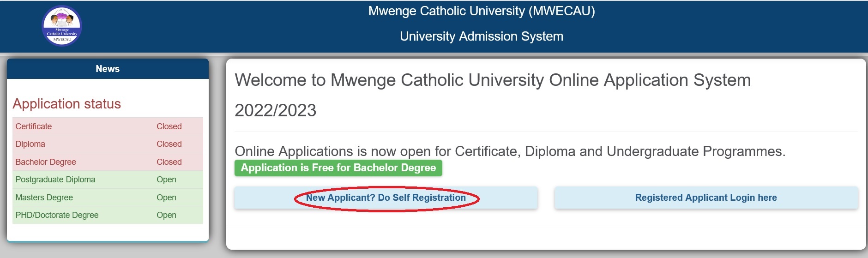Image resolution: width=868 pixels, height=258 pixels.
Task: Click the Welcome heading text
Action: [492, 80]
